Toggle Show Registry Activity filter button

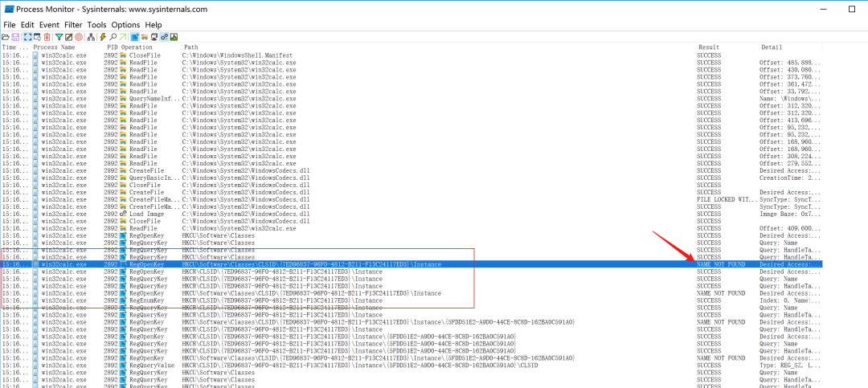[x=135, y=37]
